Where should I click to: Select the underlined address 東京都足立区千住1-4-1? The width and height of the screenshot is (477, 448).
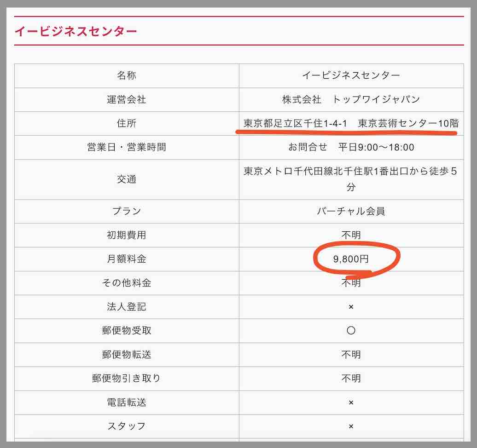pyautogui.click(x=295, y=123)
